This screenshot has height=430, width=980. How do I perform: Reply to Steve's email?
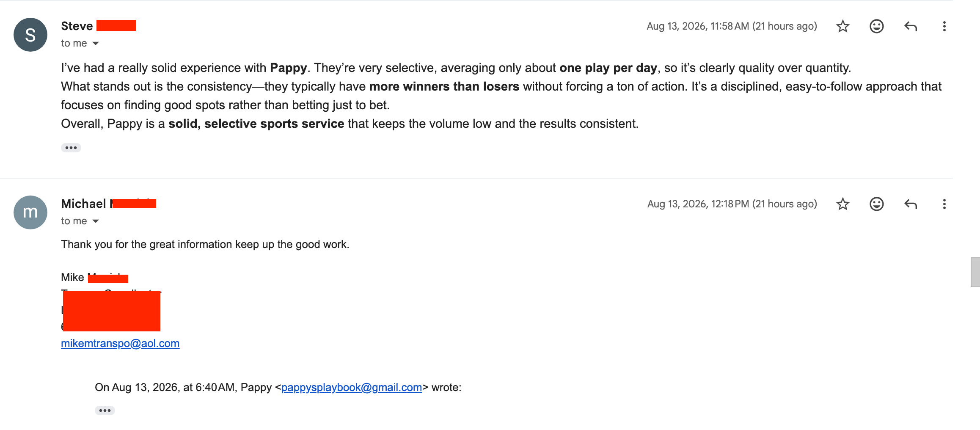pyautogui.click(x=911, y=26)
